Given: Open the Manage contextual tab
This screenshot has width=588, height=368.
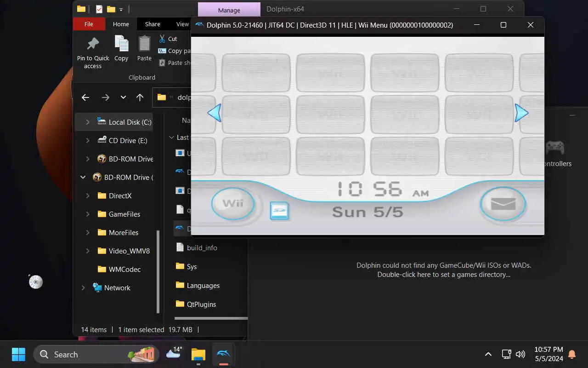Looking at the screenshot, I should coord(229,10).
